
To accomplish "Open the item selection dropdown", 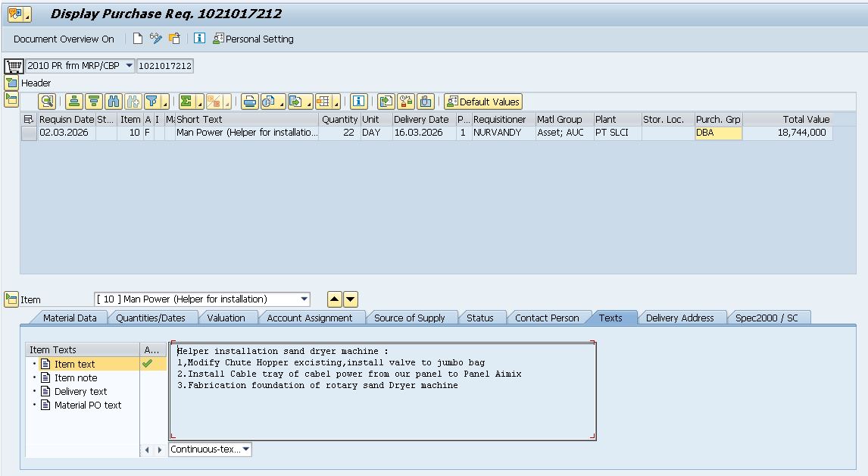I will [x=304, y=299].
